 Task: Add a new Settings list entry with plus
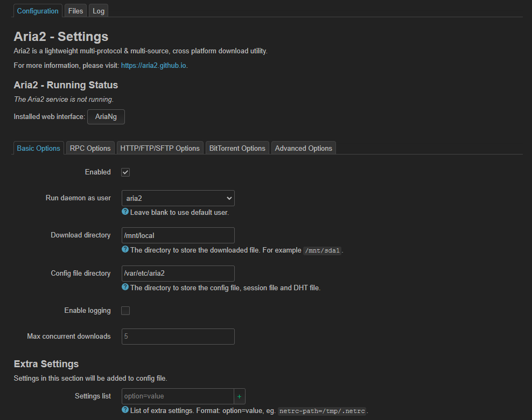(x=239, y=396)
